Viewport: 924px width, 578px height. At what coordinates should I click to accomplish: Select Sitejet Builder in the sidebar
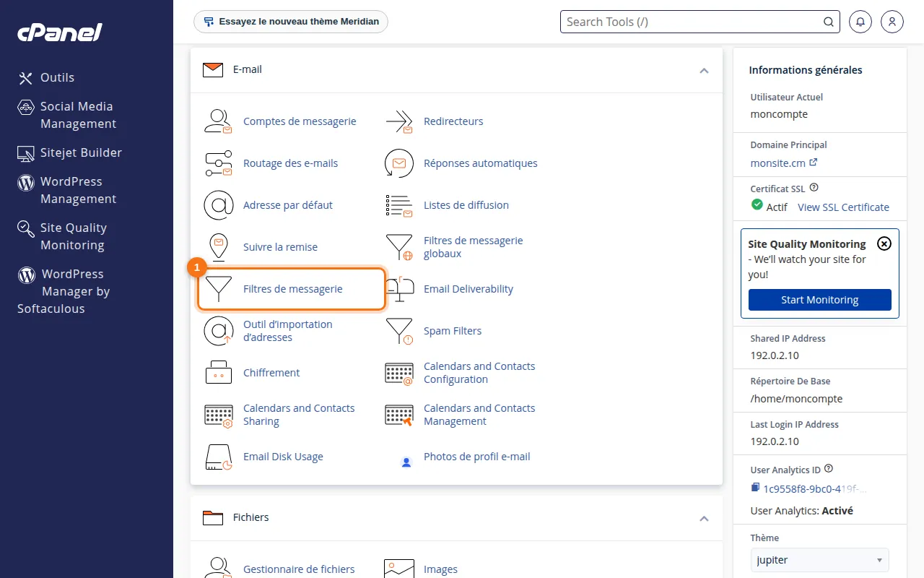tap(70, 152)
